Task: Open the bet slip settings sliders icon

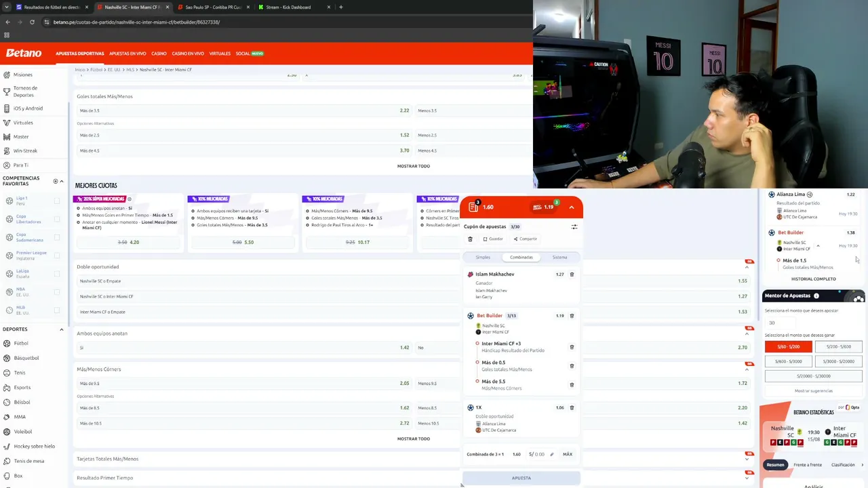Action: 574,227
